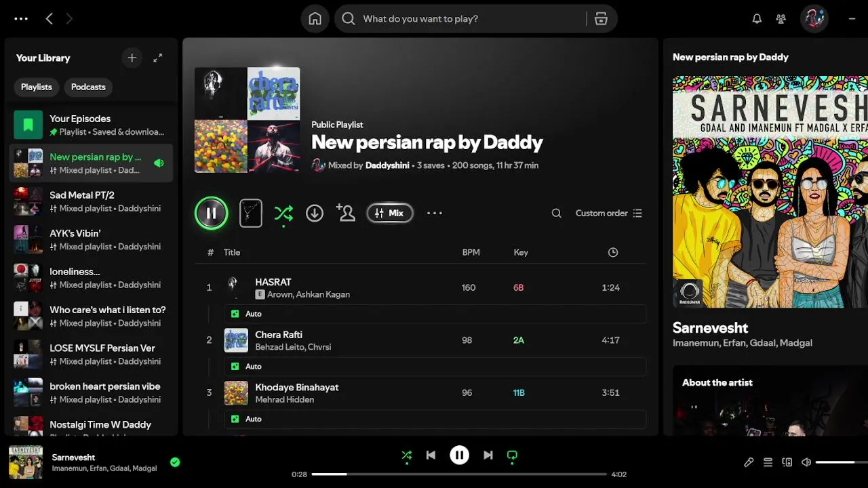Open the Custom order sort dropdown
868x488 pixels.
(608, 213)
